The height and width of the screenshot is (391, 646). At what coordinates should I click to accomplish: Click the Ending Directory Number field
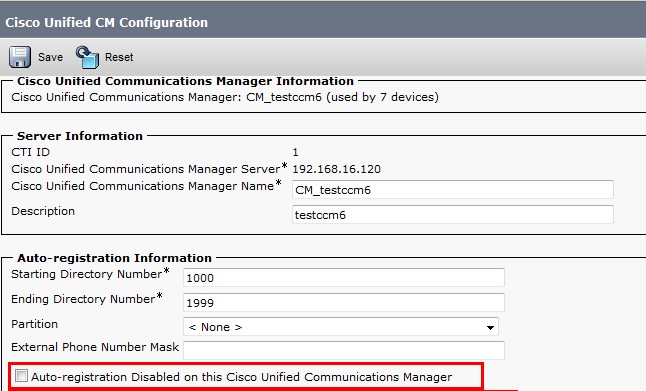pyautogui.click(x=344, y=303)
